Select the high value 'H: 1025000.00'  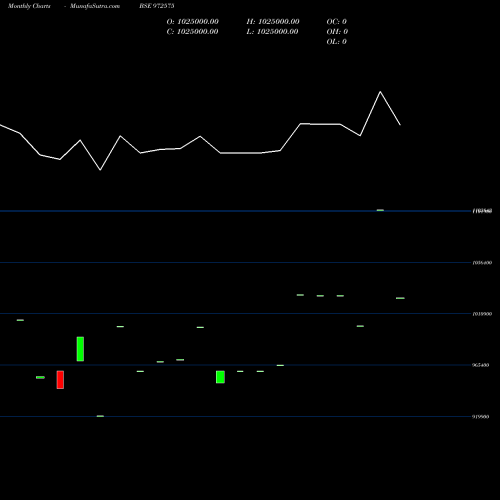pos(273,22)
